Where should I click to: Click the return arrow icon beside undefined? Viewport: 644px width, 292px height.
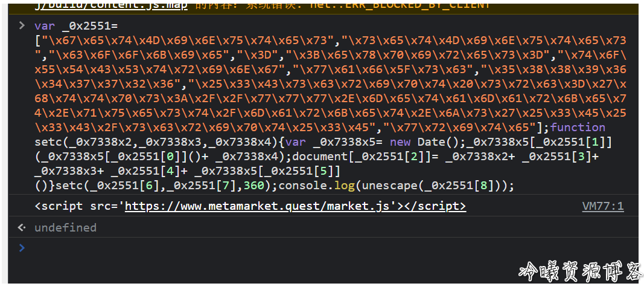coord(22,227)
